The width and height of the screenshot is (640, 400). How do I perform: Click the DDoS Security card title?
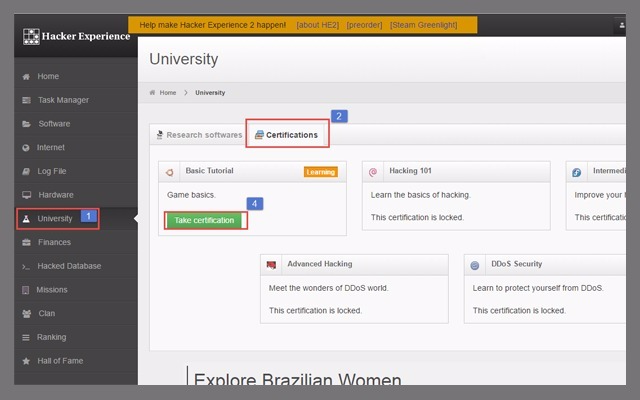tap(516, 264)
